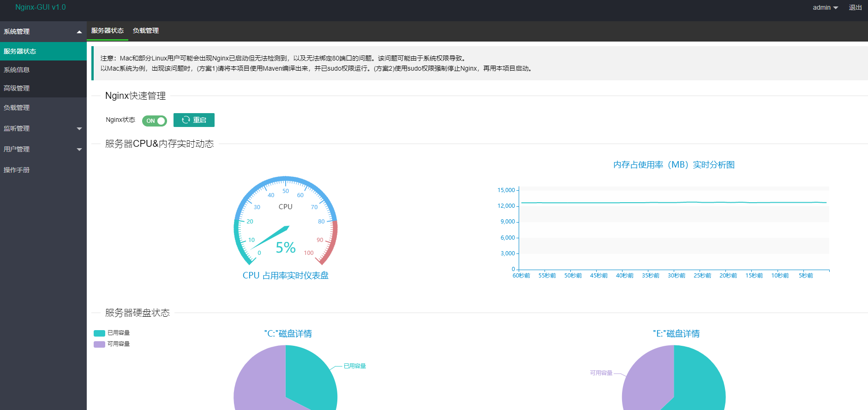Viewport: 868px width, 410px height.
Task: Click the 60秒前 axis label
Action: [521, 276]
